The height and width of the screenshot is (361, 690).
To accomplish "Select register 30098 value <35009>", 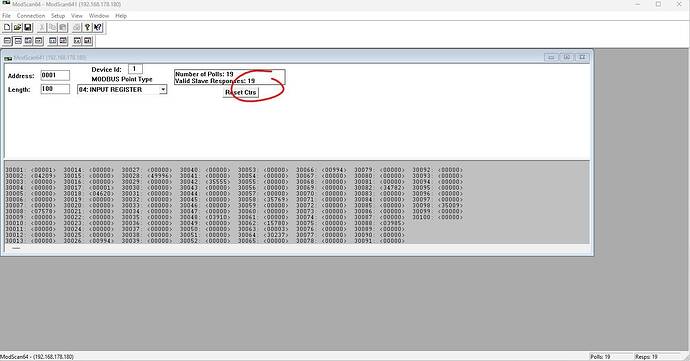I will point(450,205).
